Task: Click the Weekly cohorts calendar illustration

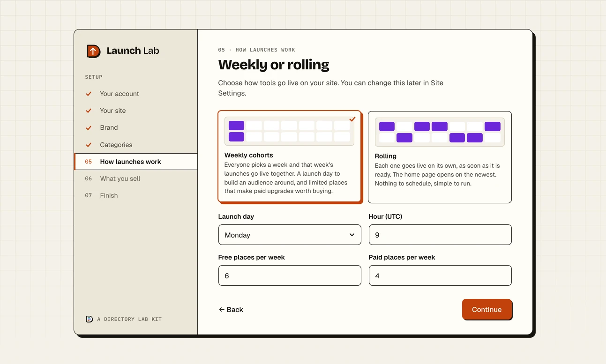Action: coord(289,131)
